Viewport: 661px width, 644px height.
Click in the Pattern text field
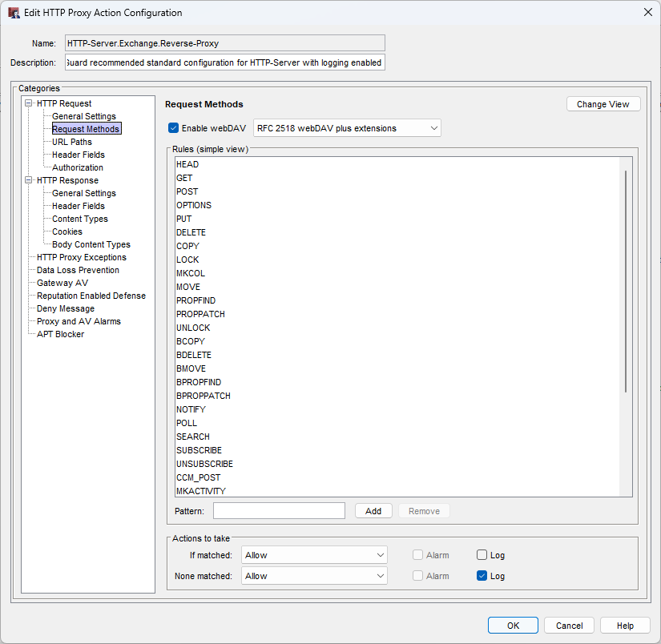pyautogui.click(x=279, y=511)
